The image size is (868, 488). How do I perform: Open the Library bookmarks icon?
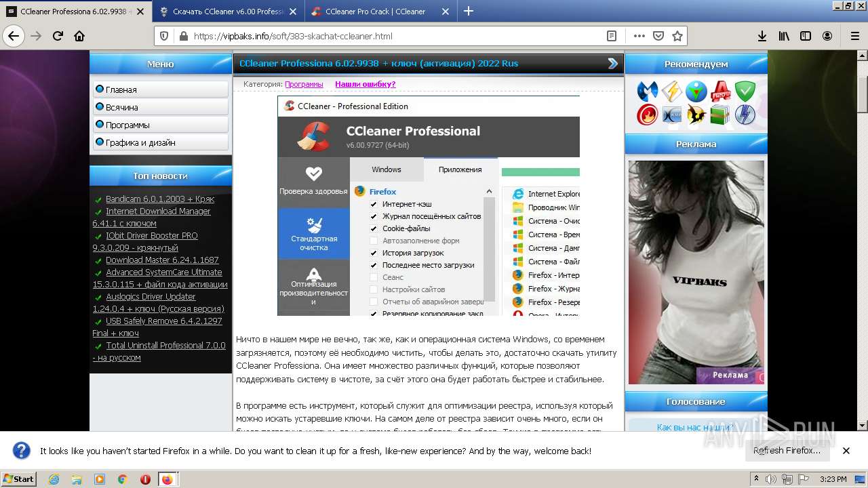(784, 36)
